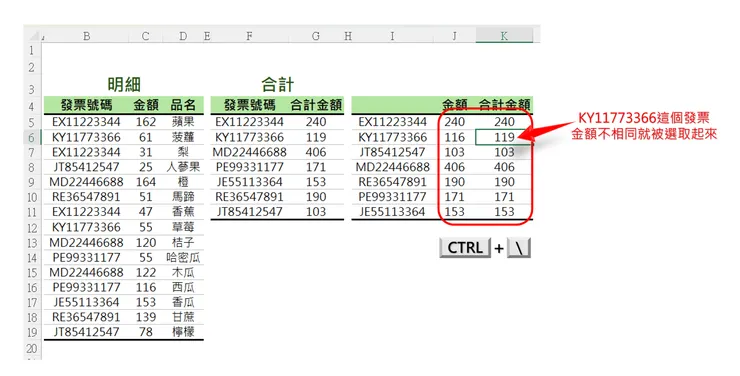Click 發票號碼 header in column F

[249, 105]
